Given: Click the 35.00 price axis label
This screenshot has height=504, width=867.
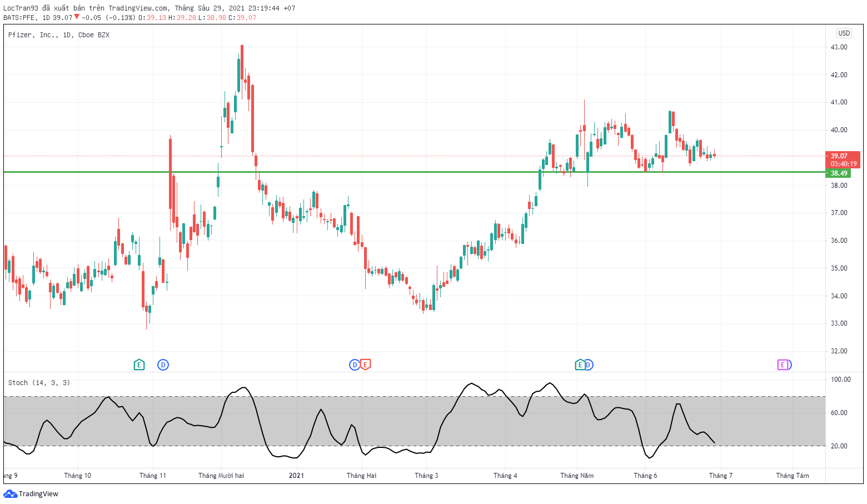Looking at the screenshot, I should (x=839, y=268).
